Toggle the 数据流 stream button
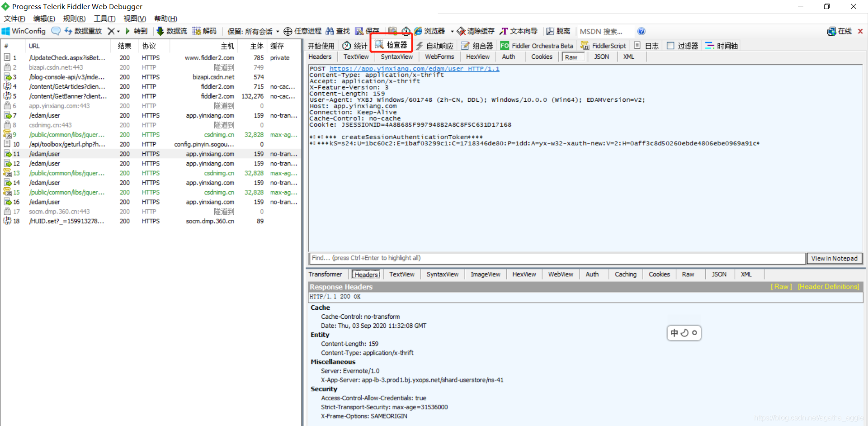This screenshot has width=868, height=426. (172, 31)
